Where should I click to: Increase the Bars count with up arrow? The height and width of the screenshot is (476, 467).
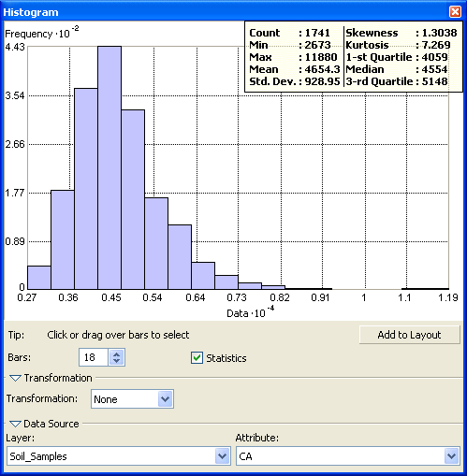click(117, 354)
